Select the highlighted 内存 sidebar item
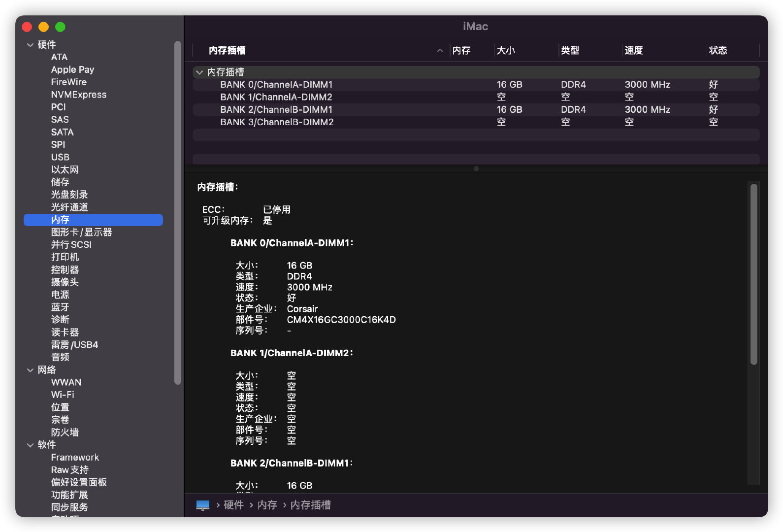 pos(93,220)
